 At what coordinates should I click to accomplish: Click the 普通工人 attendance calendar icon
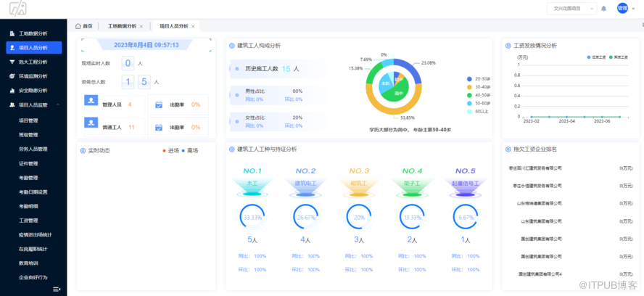(159, 128)
